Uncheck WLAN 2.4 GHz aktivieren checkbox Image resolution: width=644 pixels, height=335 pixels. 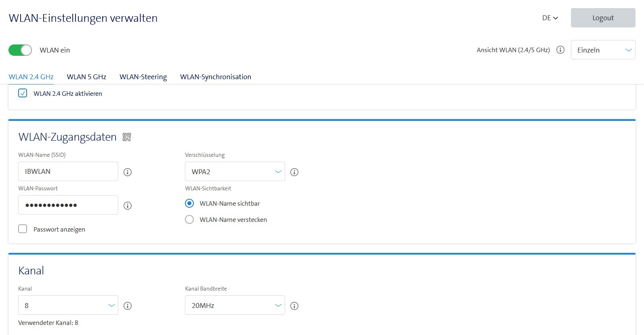point(23,93)
